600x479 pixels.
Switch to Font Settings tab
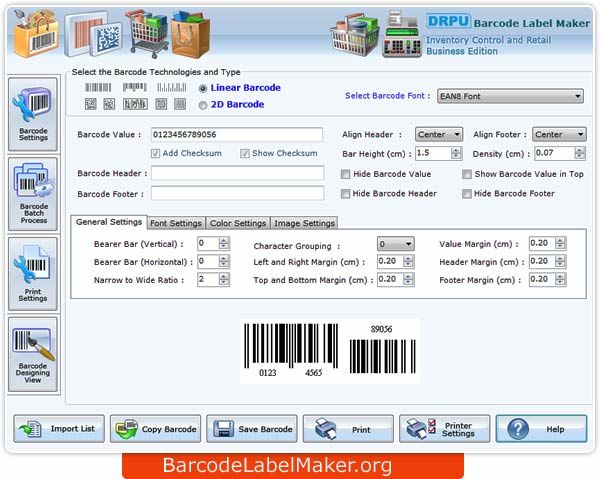[x=176, y=223]
